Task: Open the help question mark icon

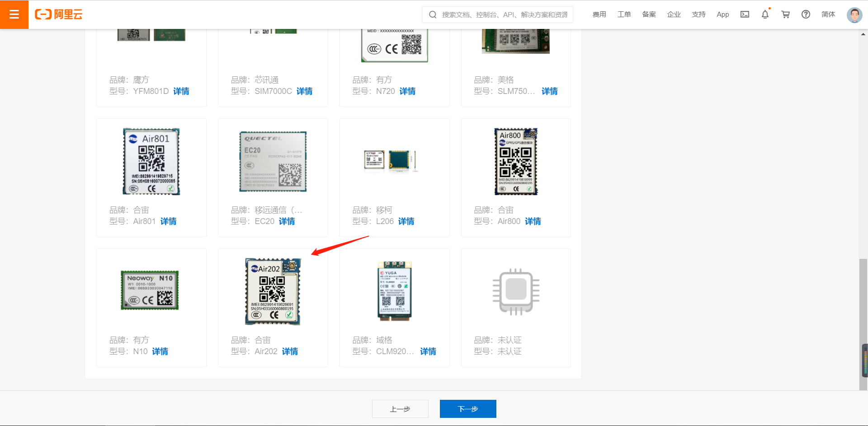Action: (805, 14)
